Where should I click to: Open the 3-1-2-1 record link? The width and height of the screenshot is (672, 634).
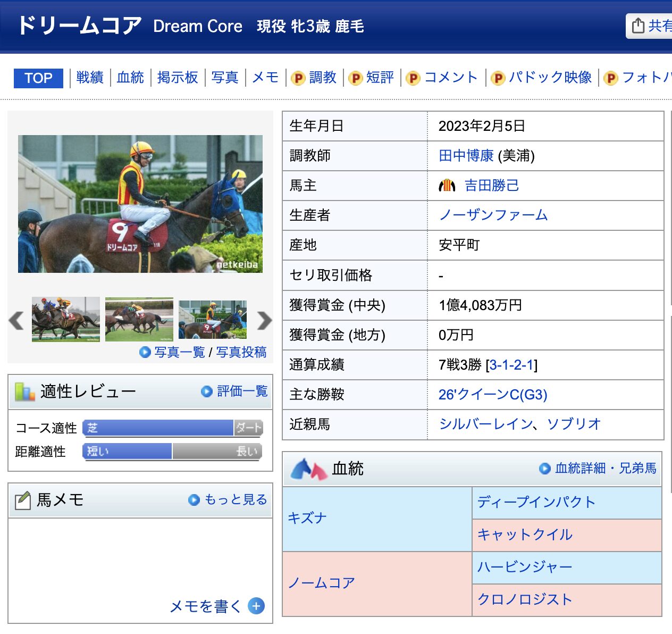[x=511, y=364]
